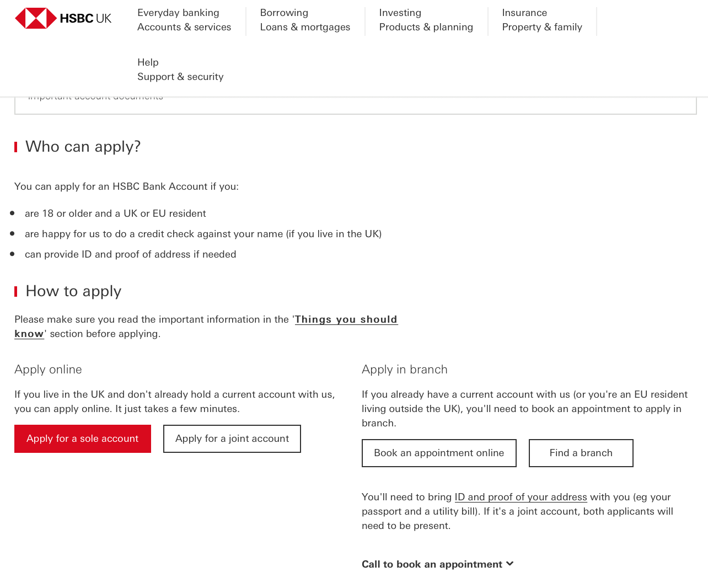Click the credit check bullet point text
This screenshot has width=708, height=588.
pyautogui.click(x=203, y=234)
